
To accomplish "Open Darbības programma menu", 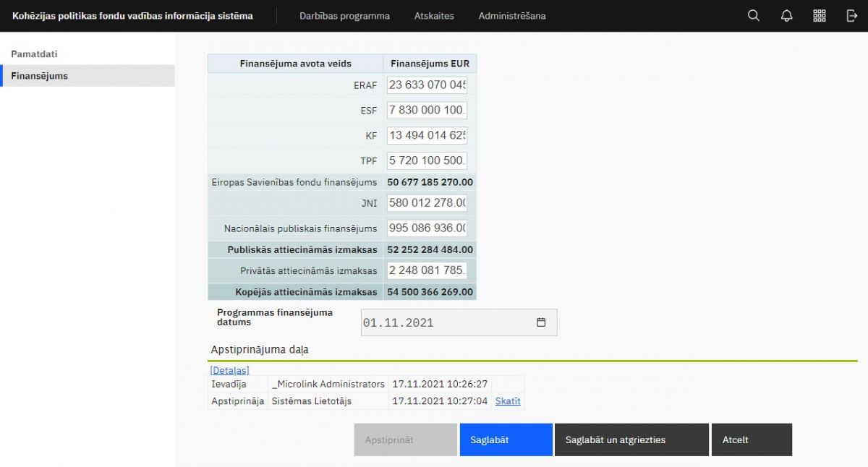I will click(344, 16).
